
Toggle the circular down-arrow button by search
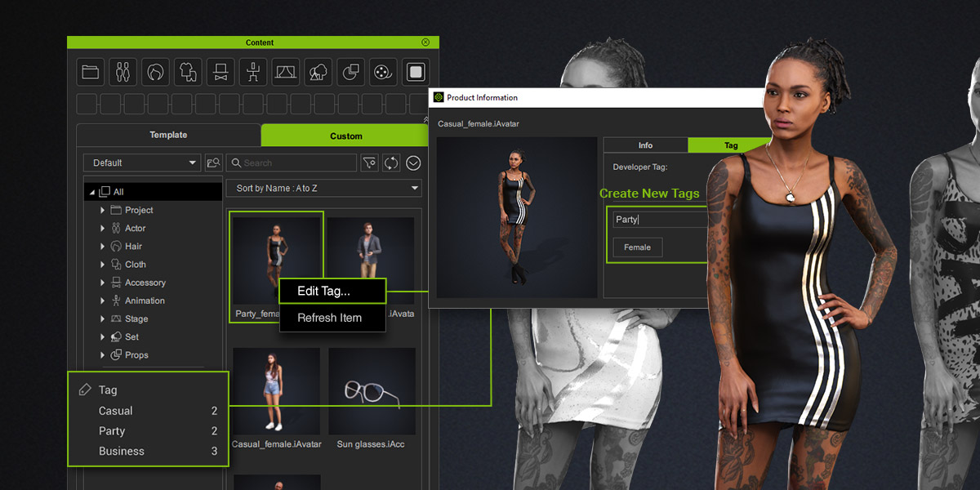pos(413,163)
